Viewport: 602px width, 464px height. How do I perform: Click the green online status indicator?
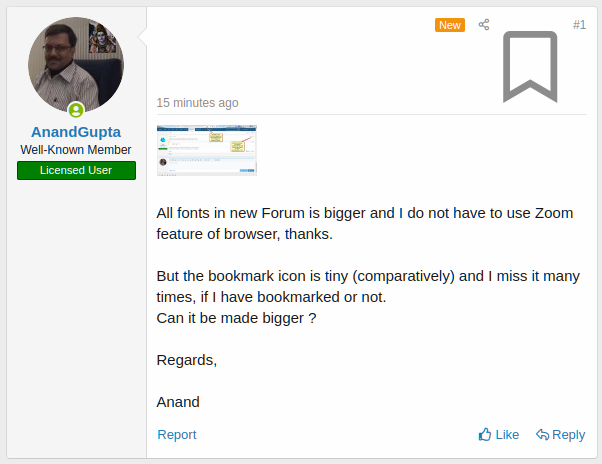[76, 110]
